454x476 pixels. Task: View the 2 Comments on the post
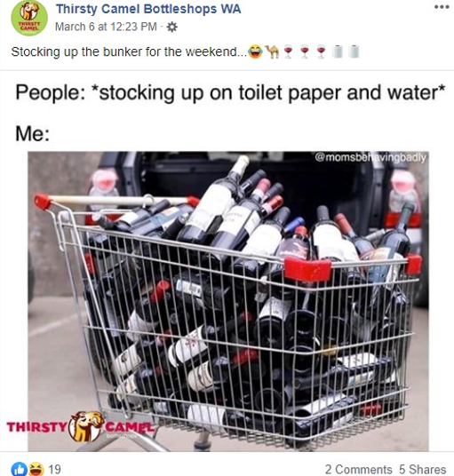point(358,469)
